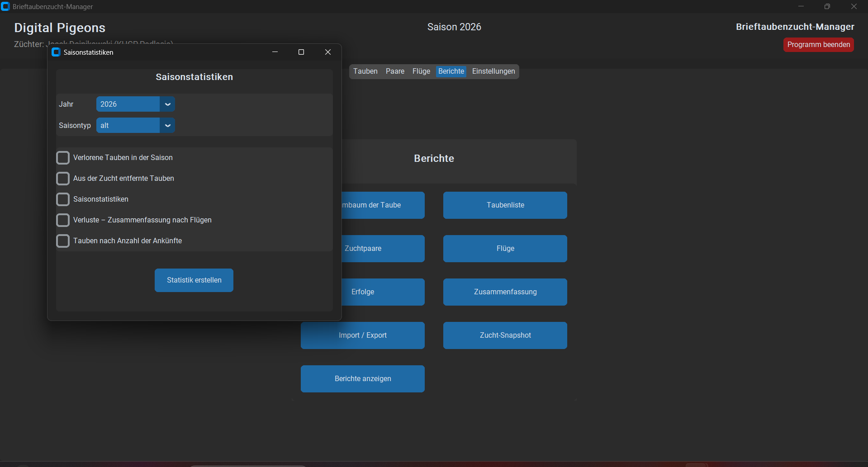Open the Zusammenfassung report
868x467 pixels.
505,292
